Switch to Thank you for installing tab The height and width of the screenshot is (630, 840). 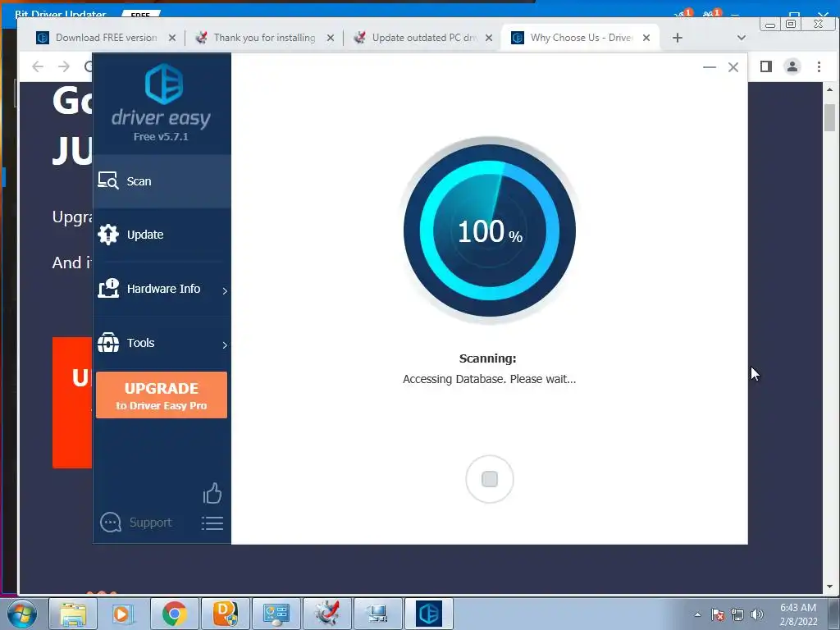[263, 38]
